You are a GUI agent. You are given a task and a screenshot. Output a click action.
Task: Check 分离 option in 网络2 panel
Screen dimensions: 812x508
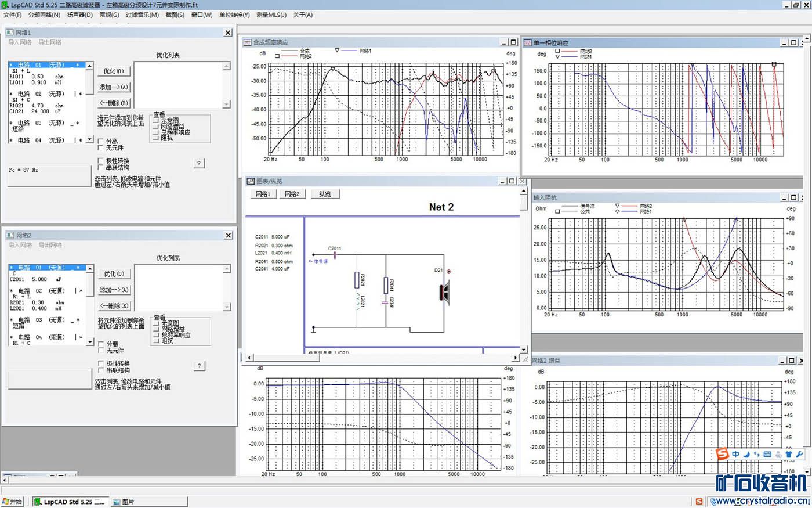tap(101, 344)
